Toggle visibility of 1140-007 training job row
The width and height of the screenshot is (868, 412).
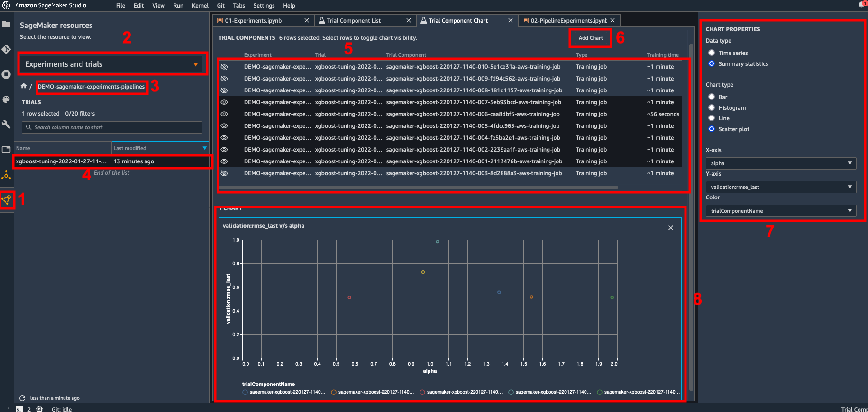pos(224,102)
